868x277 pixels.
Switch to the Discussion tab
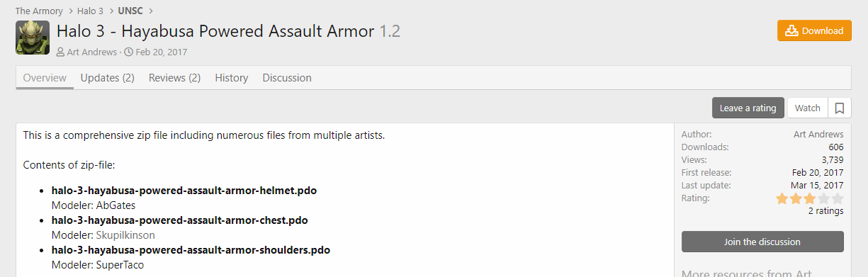(287, 78)
